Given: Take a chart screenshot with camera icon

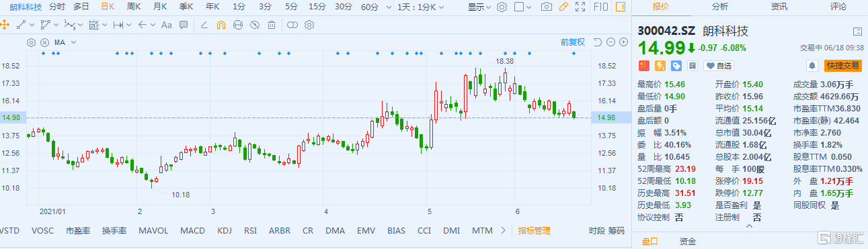Looking at the screenshot, I should [547, 7].
